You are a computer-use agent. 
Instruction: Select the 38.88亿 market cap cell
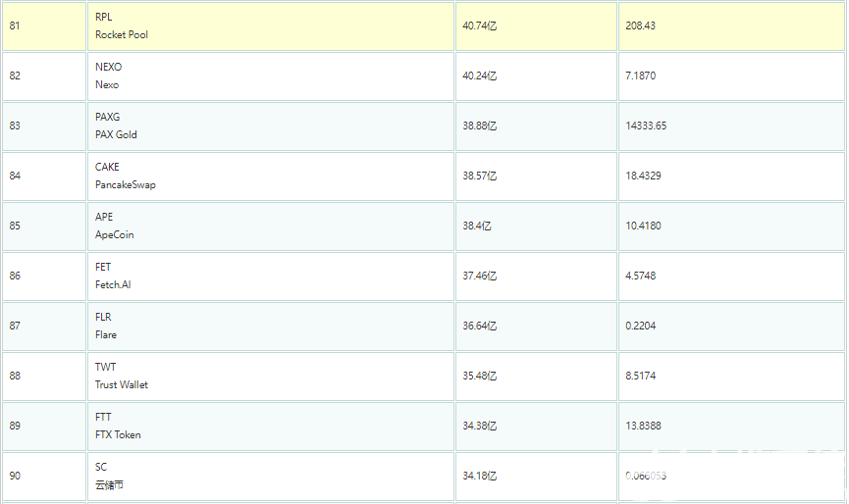479,126
